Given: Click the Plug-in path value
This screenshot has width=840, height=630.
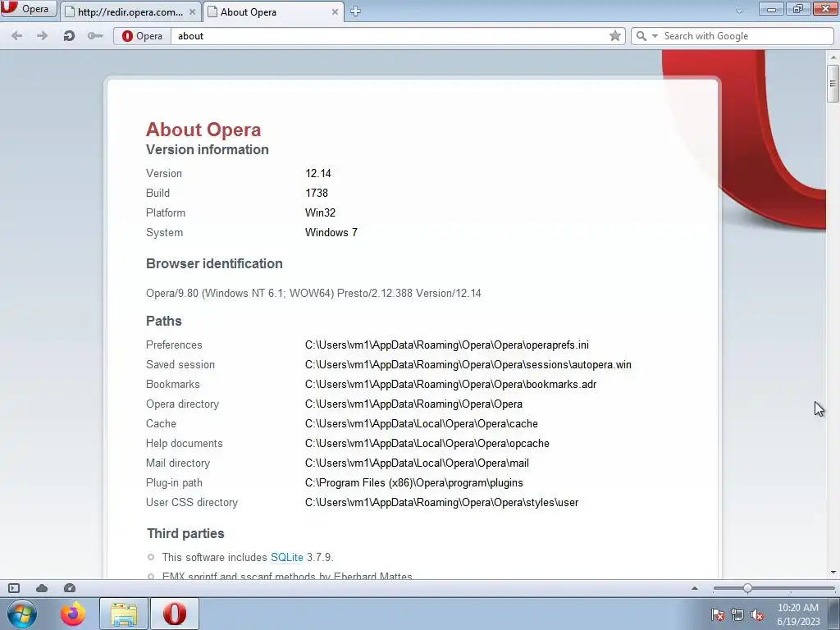Looking at the screenshot, I should pyautogui.click(x=413, y=482).
